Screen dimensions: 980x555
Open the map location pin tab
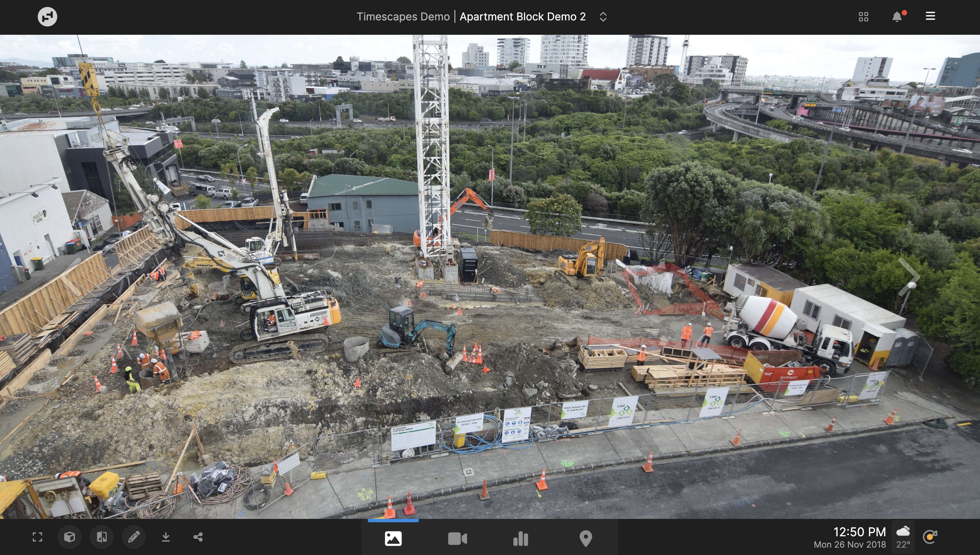pyautogui.click(x=585, y=539)
